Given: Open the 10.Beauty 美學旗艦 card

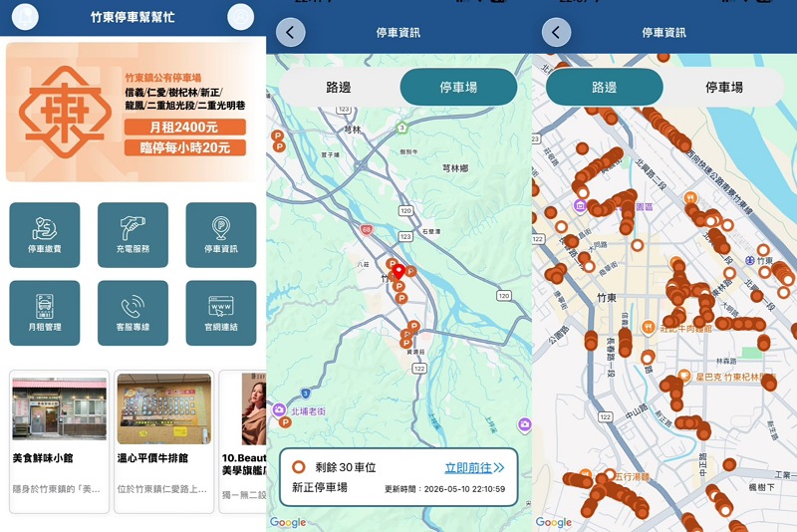Looking at the screenshot, I should coord(243,441).
